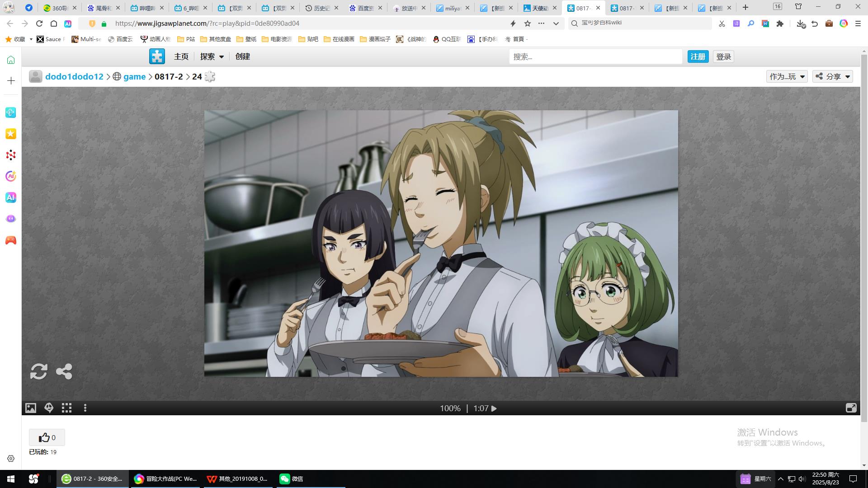Image resolution: width=868 pixels, height=488 pixels.
Task: Open the sidebar yellow star favorites icon
Action: click(11, 134)
